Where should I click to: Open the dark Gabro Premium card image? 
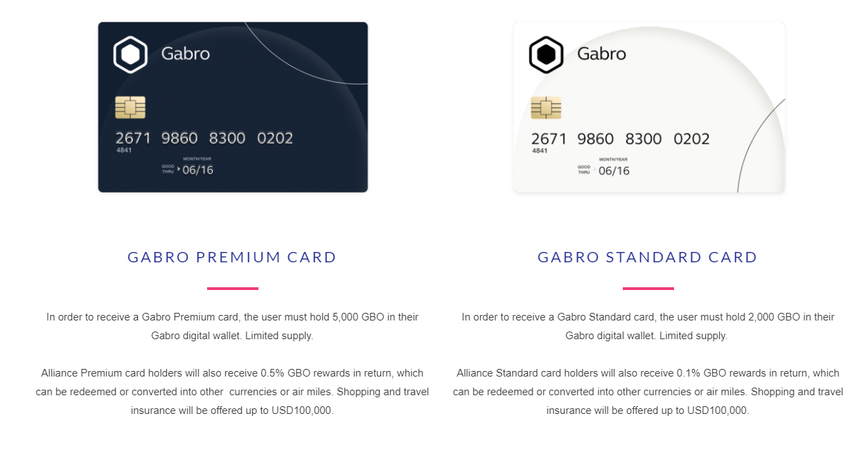[x=233, y=107]
